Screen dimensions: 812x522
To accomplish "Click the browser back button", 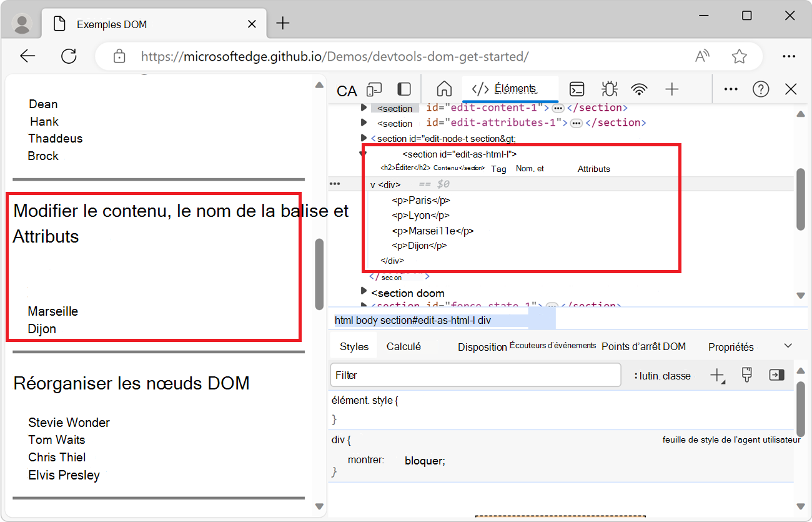I will point(27,56).
